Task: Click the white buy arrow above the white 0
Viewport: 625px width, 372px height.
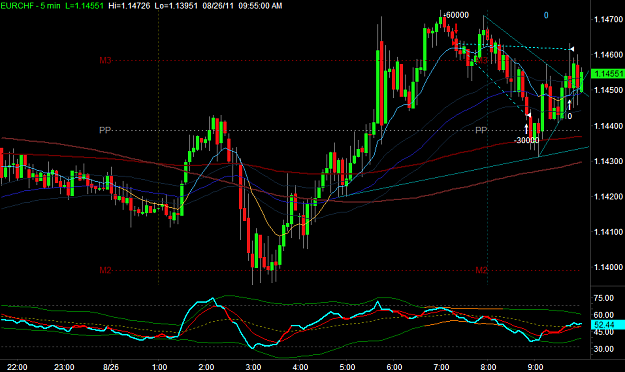Action: [x=570, y=104]
